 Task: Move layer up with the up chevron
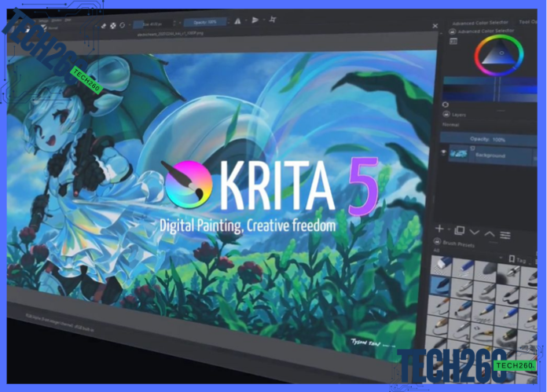click(490, 233)
